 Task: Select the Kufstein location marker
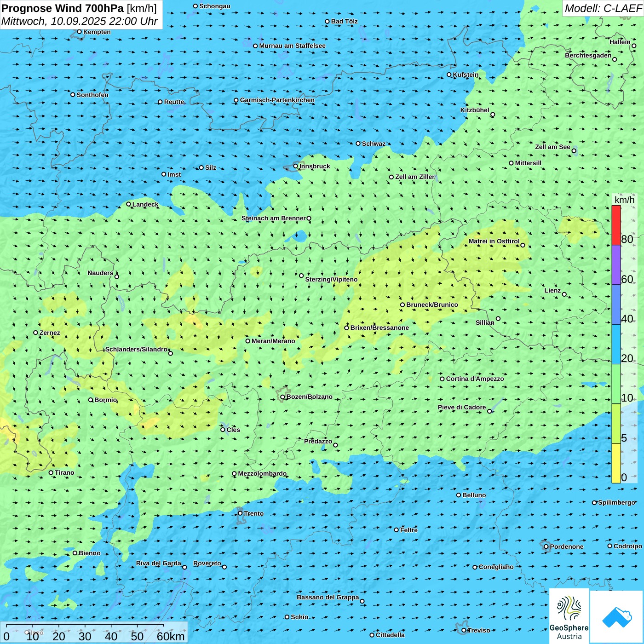(449, 75)
